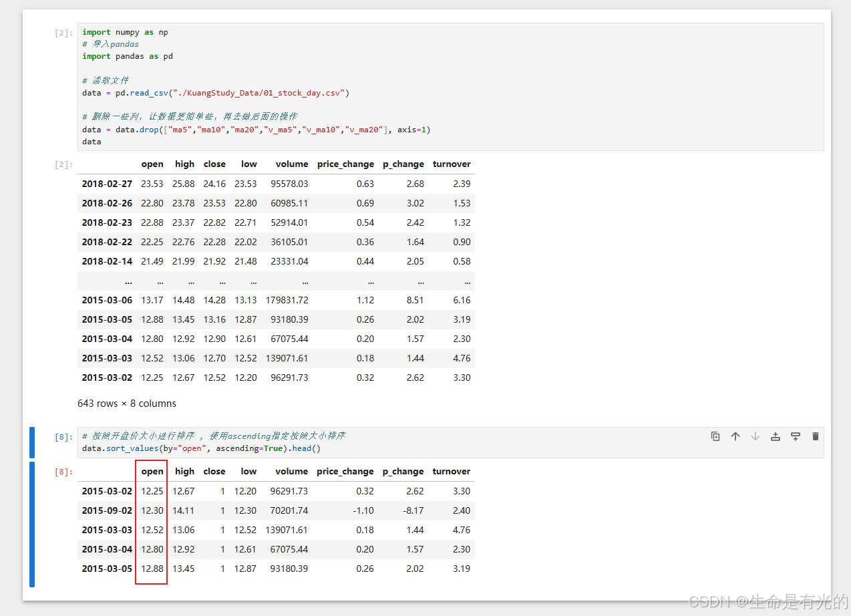
Task: Click the 2015-09-02 row label in sorted table
Action: 107,510
